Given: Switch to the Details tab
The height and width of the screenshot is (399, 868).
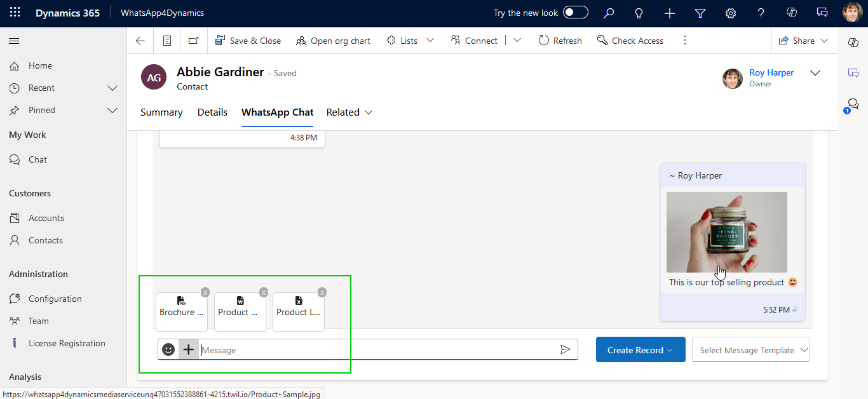Looking at the screenshot, I should tap(212, 112).
